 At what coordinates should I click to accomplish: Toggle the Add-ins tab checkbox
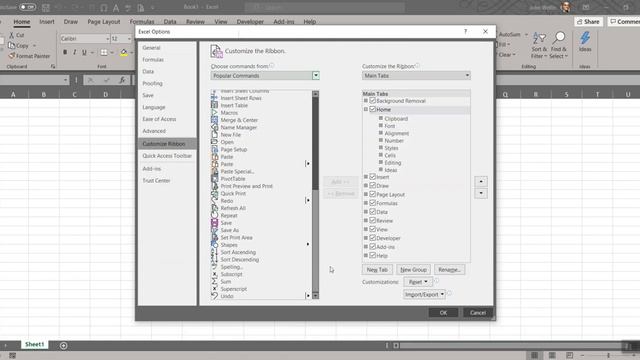pos(372,247)
